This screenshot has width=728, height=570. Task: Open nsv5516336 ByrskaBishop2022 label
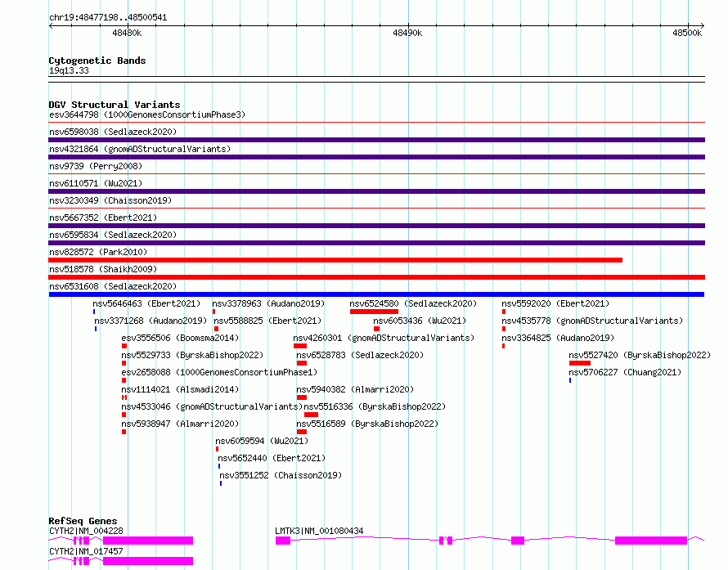point(375,406)
